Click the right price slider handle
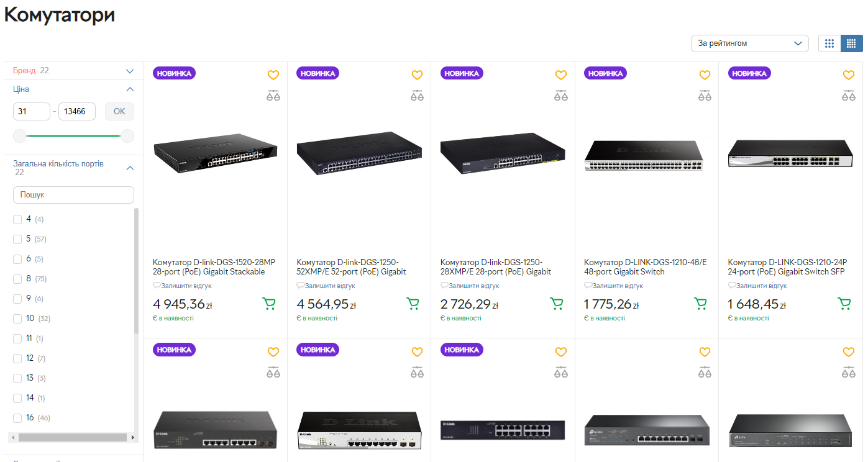This screenshot has width=868, height=462. [127, 136]
